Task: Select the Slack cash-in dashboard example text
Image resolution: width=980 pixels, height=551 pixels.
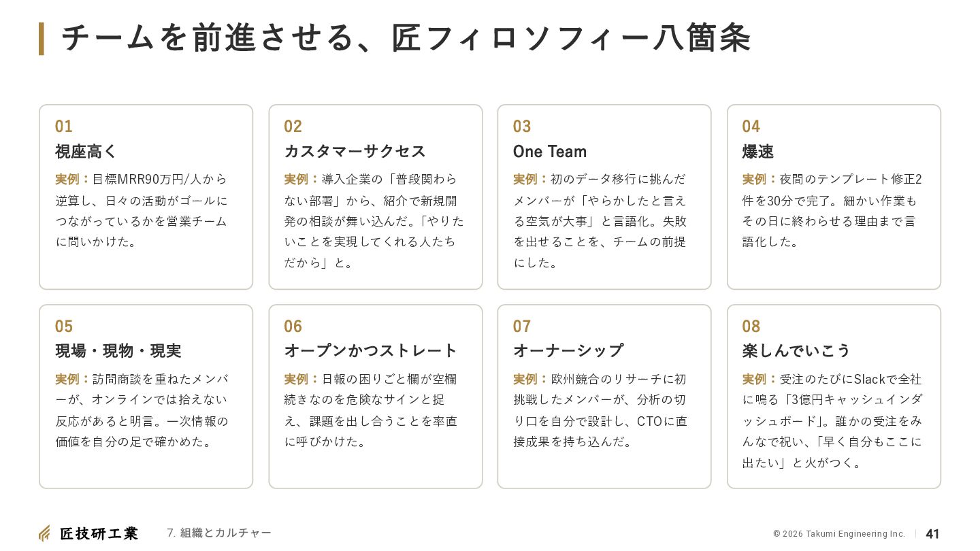Action: point(832,421)
